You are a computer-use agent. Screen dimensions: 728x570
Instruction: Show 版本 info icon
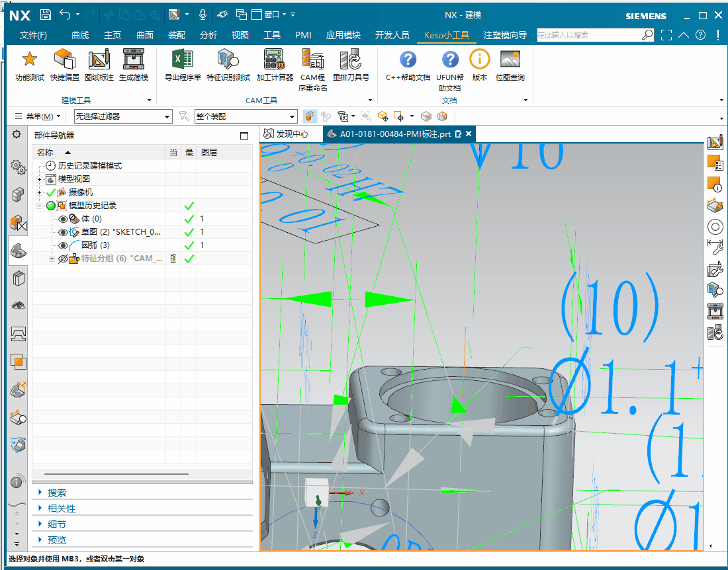(479, 59)
